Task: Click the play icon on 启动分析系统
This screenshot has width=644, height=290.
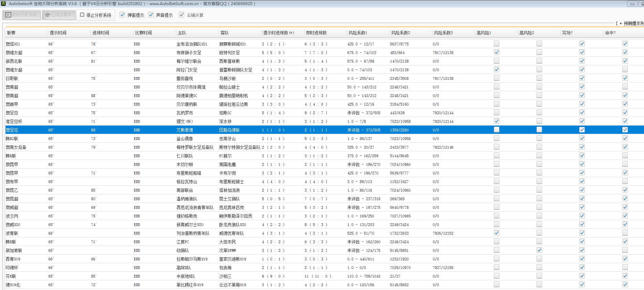Action: pos(8,15)
